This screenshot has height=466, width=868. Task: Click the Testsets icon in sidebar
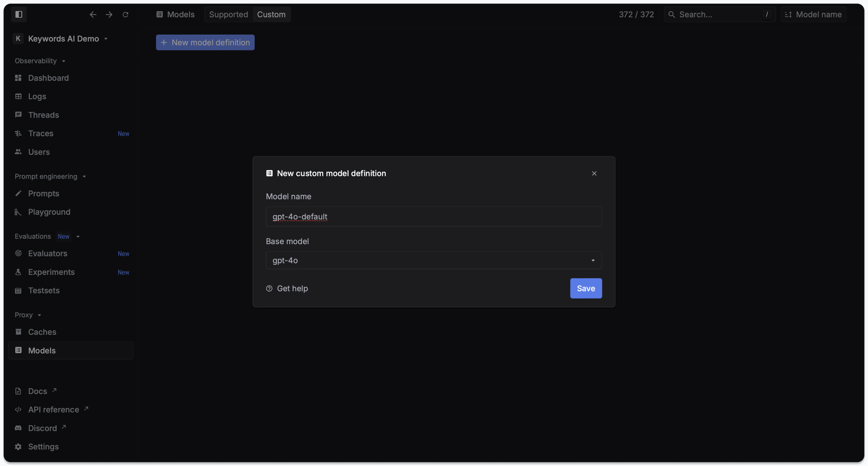click(18, 290)
